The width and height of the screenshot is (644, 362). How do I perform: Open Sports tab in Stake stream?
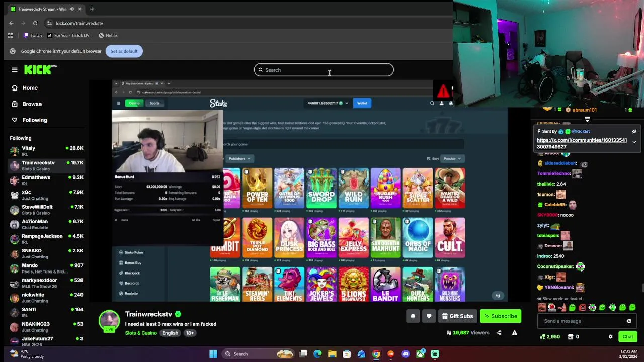(154, 103)
